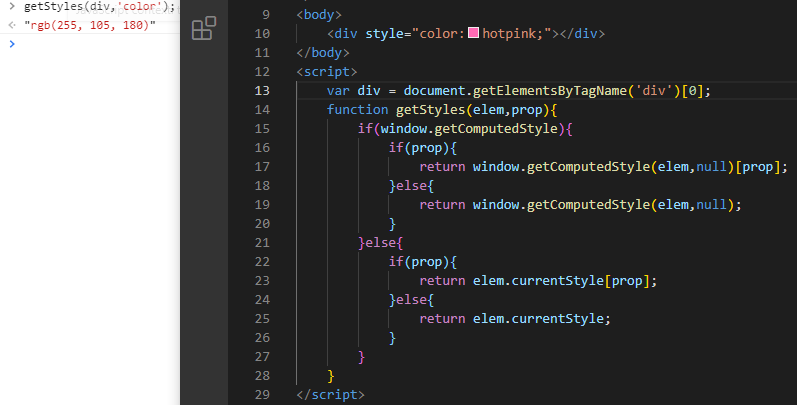
Task: Click the pink closing brace on line 27
Action: pos(361,357)
